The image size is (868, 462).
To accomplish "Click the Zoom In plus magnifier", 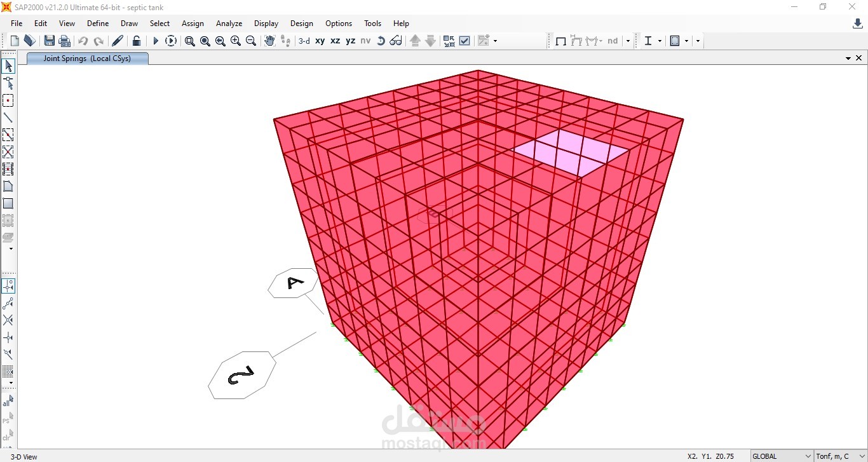I will tap(235, 41).
